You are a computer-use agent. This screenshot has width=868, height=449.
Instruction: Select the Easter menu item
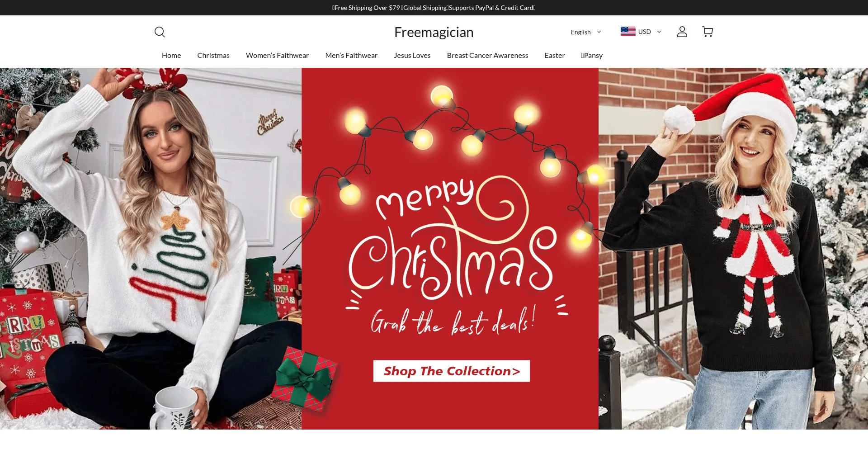(555, 55)
